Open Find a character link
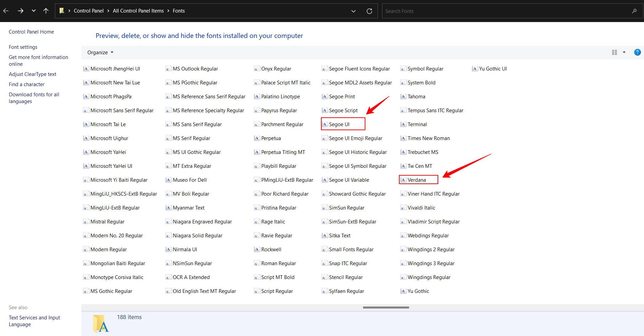 tap(26, 84)
